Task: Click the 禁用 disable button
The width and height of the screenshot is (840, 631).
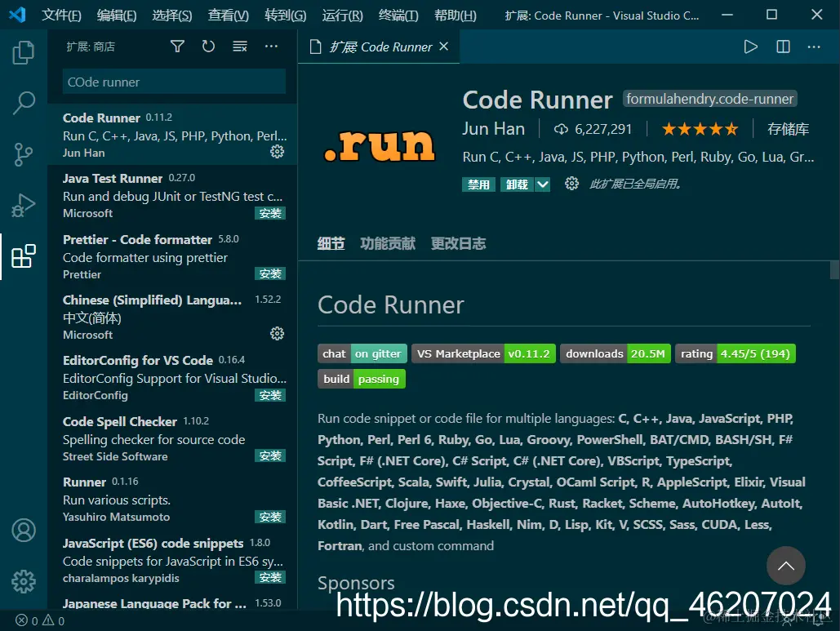Action: [x=478, y=184]
